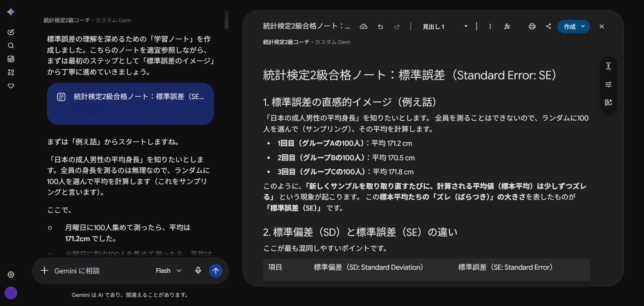The width and height of the screenshot is (644, 306).
Task: Open the purple account avatar
Action: click(x=11, y=293)
